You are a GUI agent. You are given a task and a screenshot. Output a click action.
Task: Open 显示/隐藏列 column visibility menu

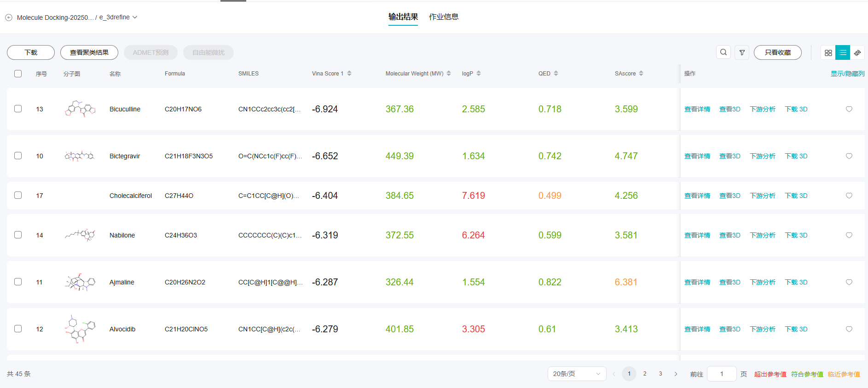tap(847, 74)
